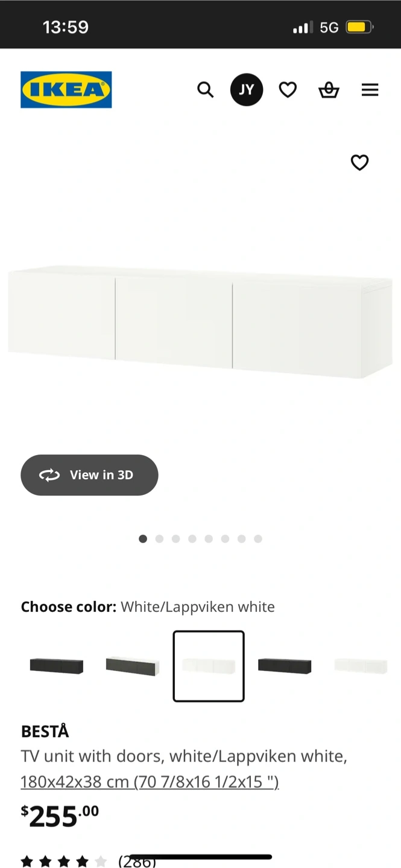
Task: Launch the View in 3D button
Action: 89,475
